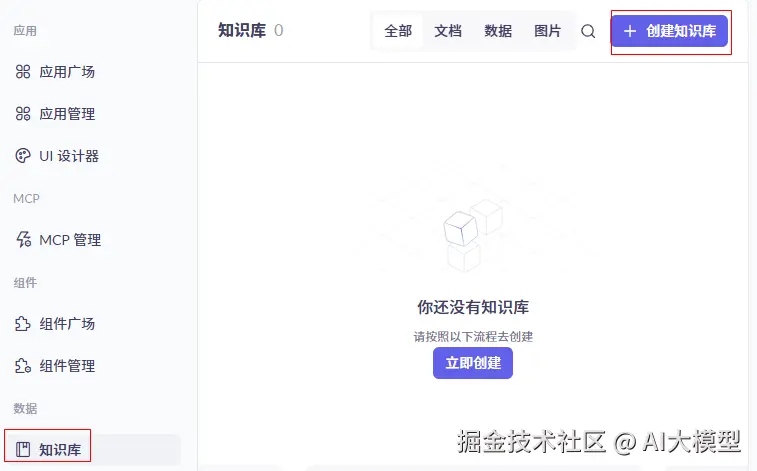The image size is (757, 471).
Task: Click the UI 设计器 palette icon
Action: pyautogui.click(x=23, y=156)
